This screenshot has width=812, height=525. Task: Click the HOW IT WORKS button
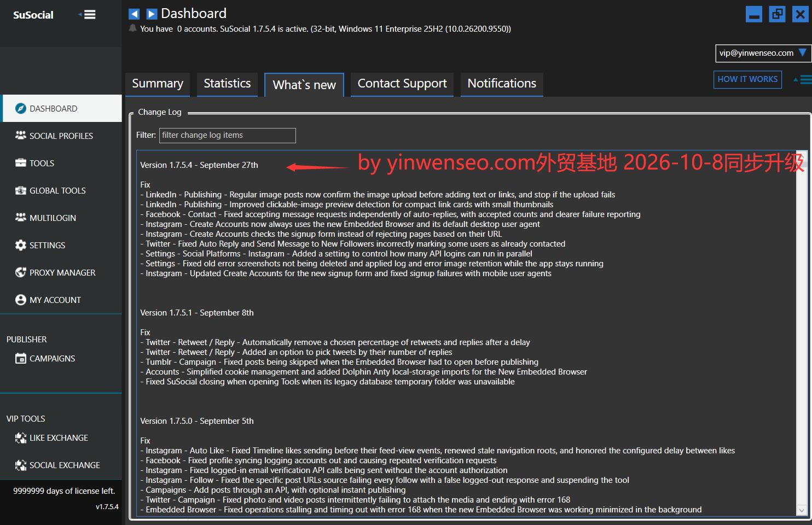coord(747,79)
